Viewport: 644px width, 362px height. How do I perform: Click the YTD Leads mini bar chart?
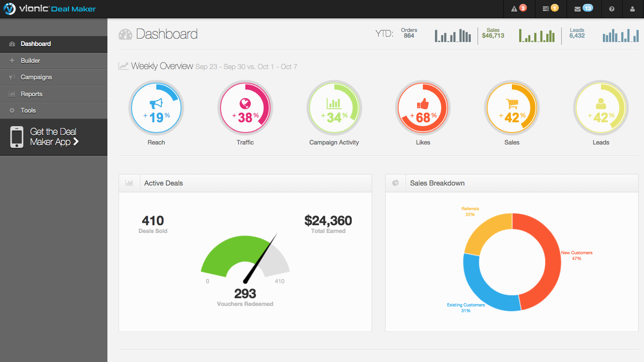pos(620,36)
